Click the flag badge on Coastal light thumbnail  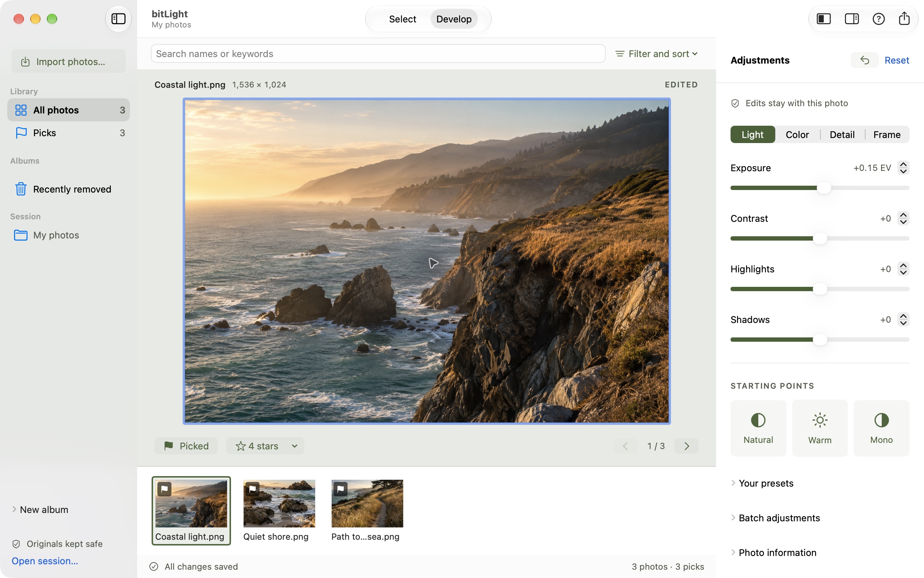coord(164,489)
